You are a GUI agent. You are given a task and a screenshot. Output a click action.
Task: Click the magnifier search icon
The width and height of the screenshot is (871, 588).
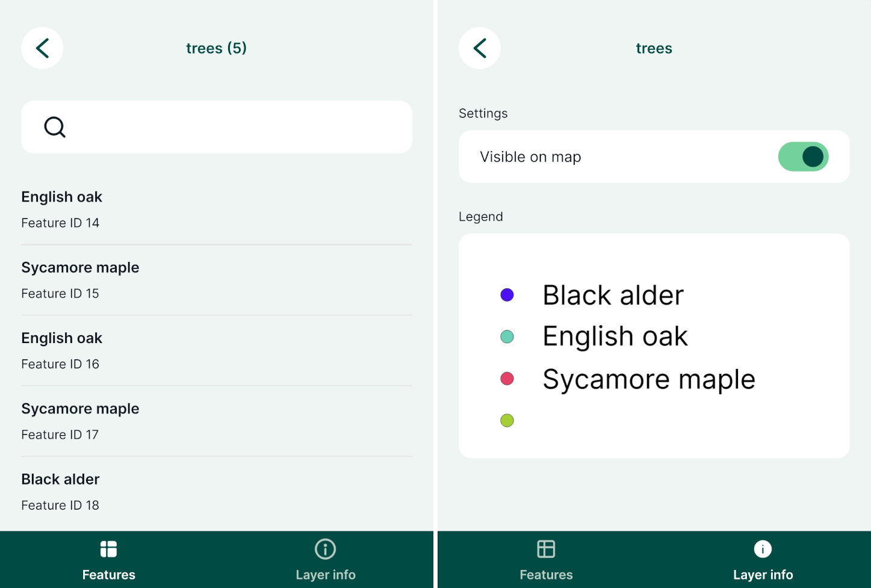click(55, 127)
